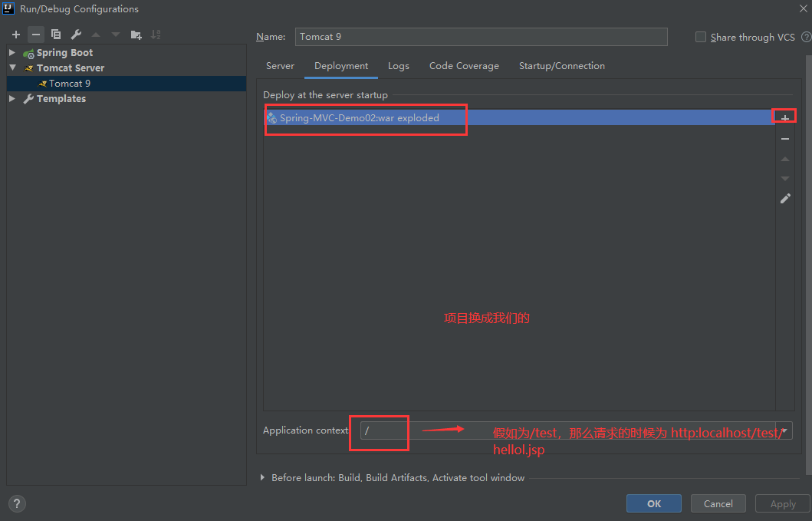
Task: Enable Share through VCS checkbox
Action: click(x=701, y=37)
